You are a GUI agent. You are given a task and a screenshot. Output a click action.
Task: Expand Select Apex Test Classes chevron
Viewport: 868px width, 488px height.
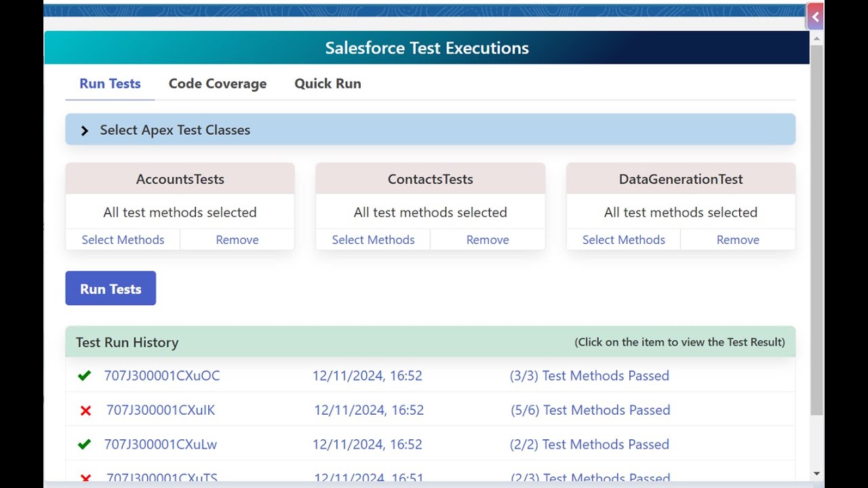(x=84, y=130)
